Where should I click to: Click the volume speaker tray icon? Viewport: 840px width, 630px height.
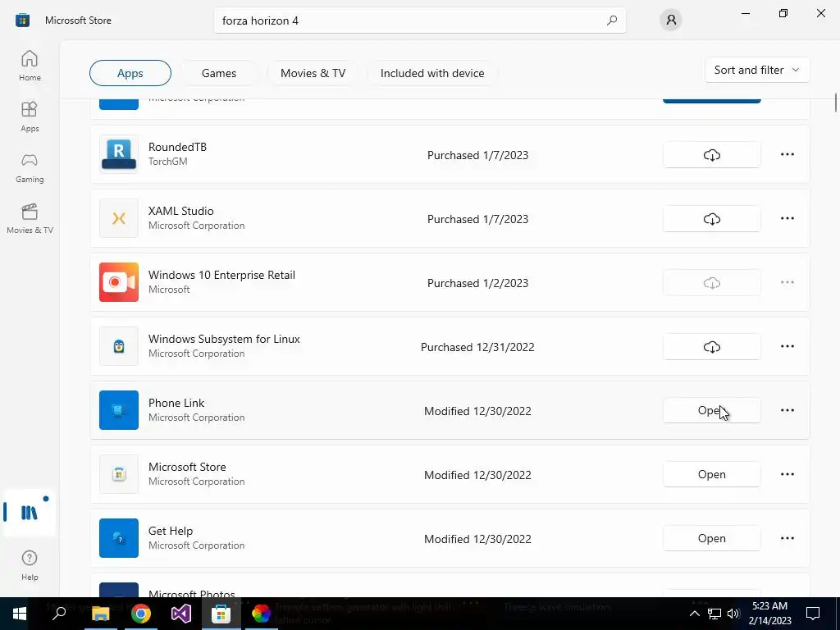pos(734,614)
